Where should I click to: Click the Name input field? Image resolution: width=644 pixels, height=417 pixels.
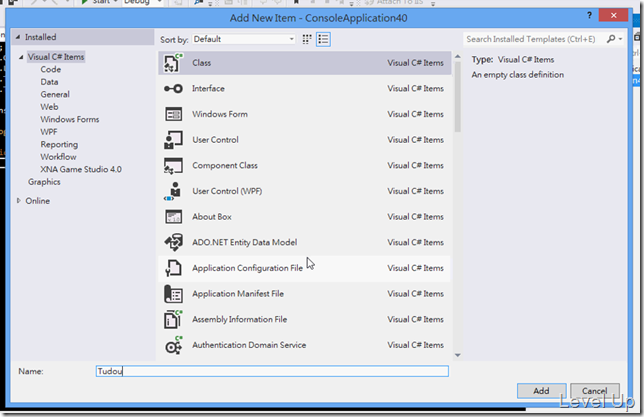pyautogui.click(x=272, y=371)
